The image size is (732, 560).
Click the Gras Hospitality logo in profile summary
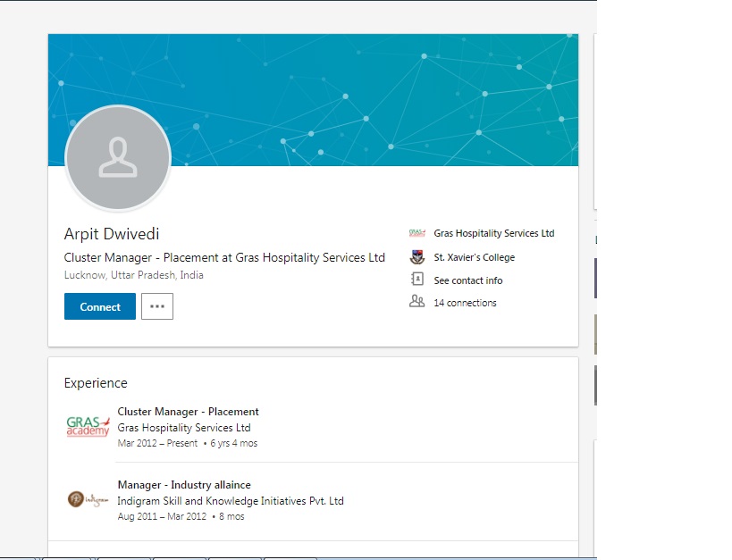tap(416, 233)
